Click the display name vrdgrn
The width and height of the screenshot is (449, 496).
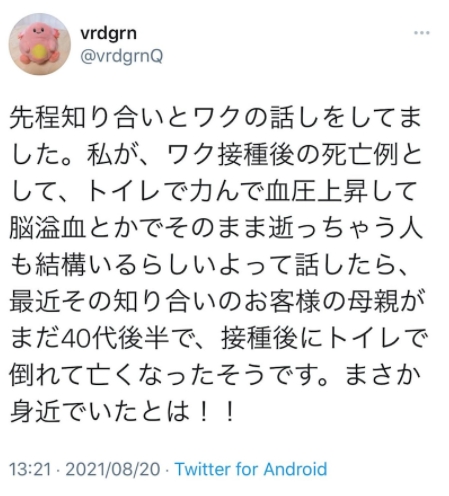(108, 33)
